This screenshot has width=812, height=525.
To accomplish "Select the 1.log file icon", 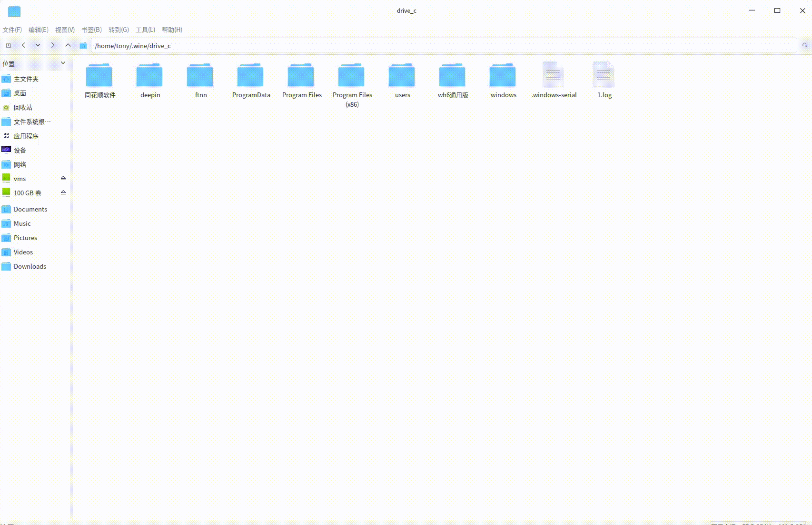I will tap(604, 75).
